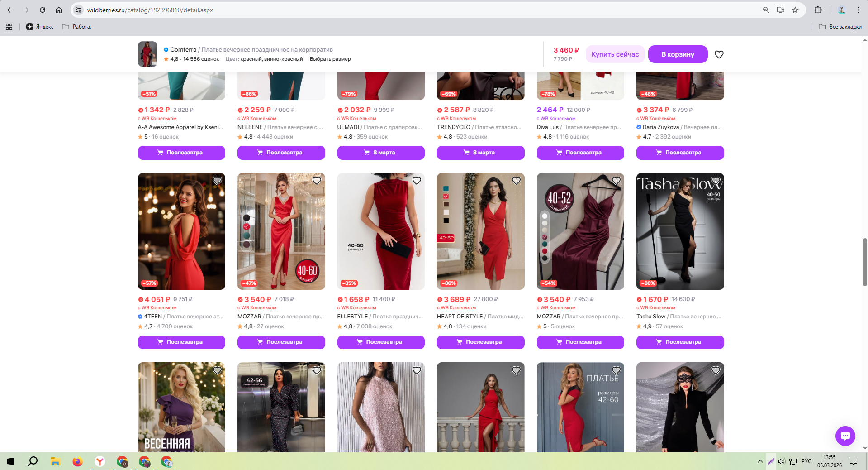Open the Выбрать размер size selector
This screenshot has width=868, height=470.
tap(330, 59)
